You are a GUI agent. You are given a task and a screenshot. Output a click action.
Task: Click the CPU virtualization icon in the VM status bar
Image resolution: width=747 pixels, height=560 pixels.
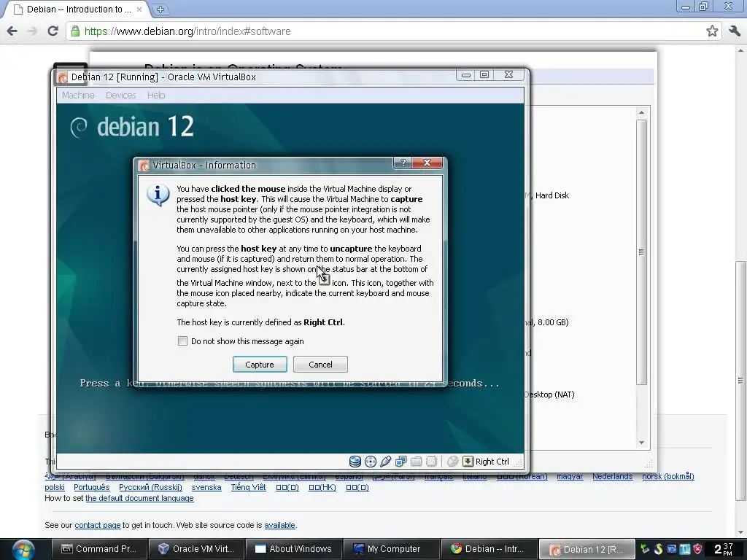[x=431, y=462]
